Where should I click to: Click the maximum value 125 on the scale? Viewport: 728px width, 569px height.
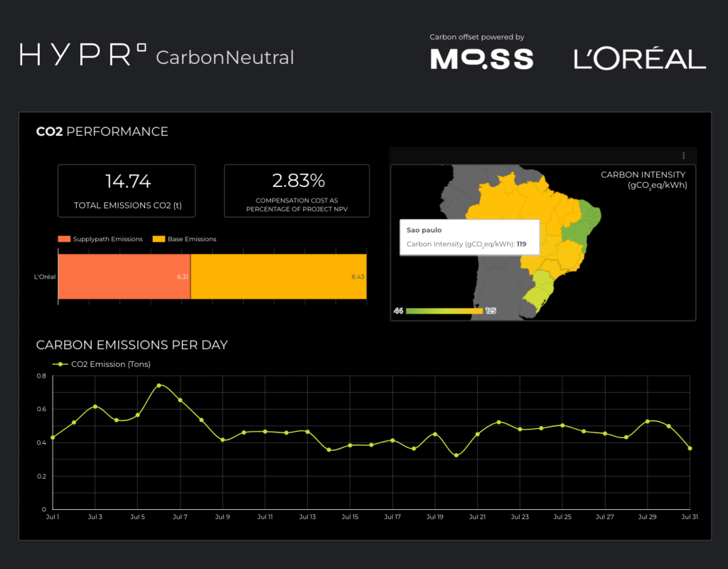coord(491,311)
